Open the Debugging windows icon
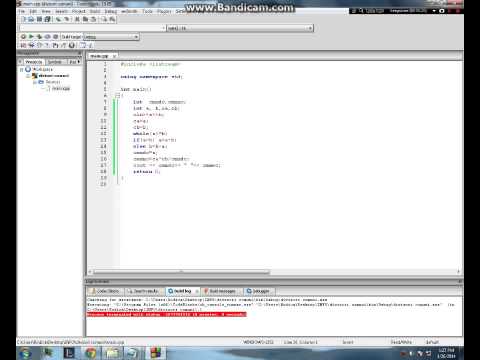Screen dimensions: 480x360 82,45
